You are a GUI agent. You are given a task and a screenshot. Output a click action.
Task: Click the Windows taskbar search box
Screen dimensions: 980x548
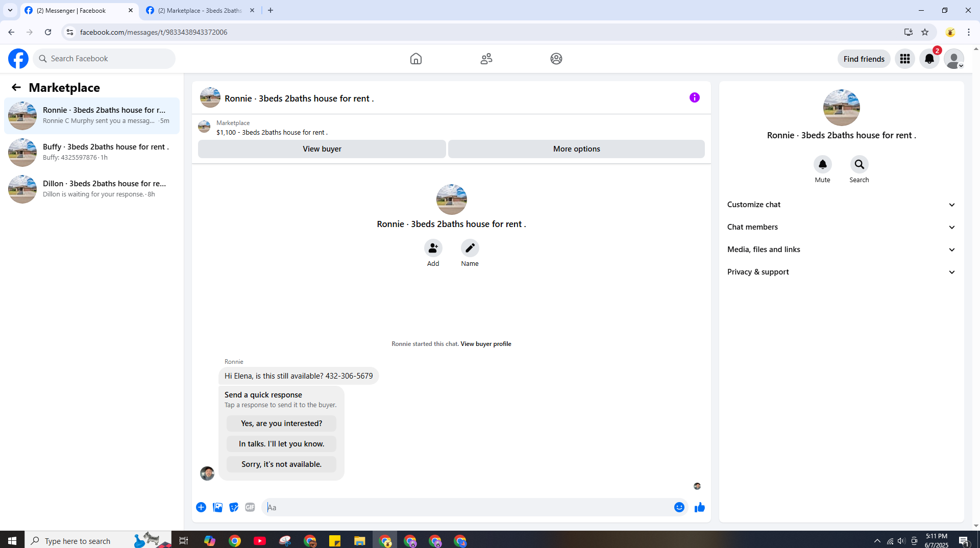click(98, 541)
